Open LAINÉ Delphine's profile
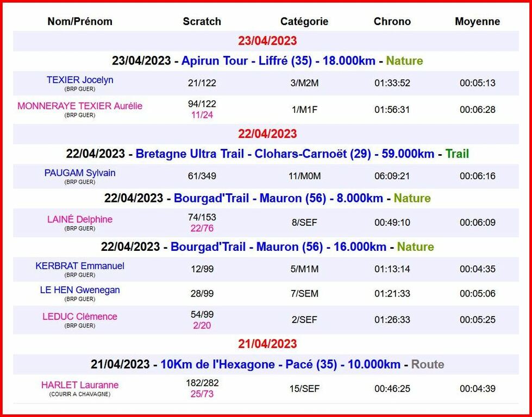This screenshot has width=532, height=417. pos(80,219)
